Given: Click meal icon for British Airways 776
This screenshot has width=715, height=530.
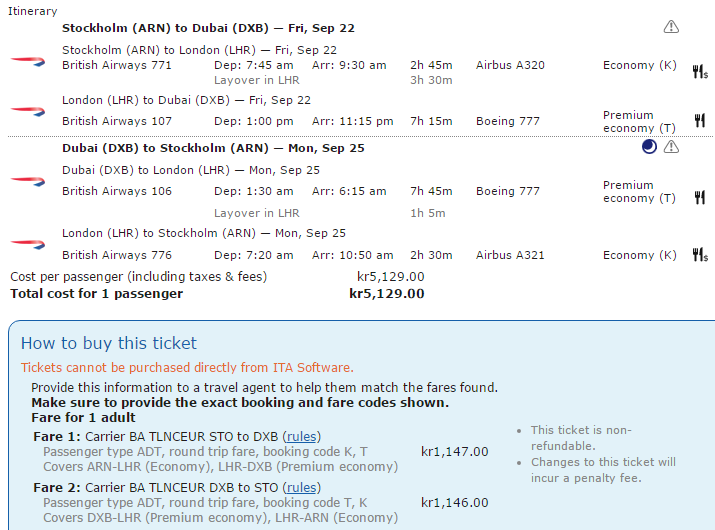Looking at the screenshot, I should 700,255.
